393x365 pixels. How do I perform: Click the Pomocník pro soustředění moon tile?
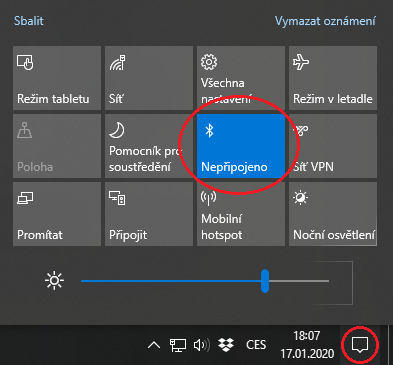click(149, 146)
